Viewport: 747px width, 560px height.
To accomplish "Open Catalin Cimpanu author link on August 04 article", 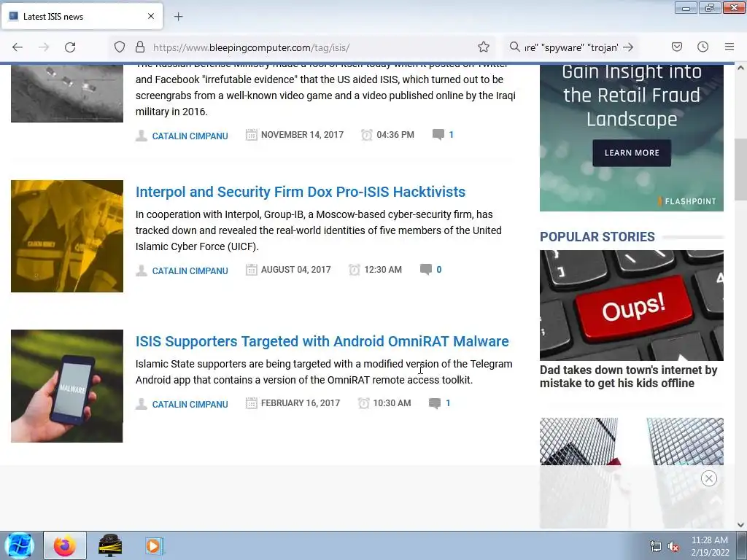I will [x=190, y=271].
